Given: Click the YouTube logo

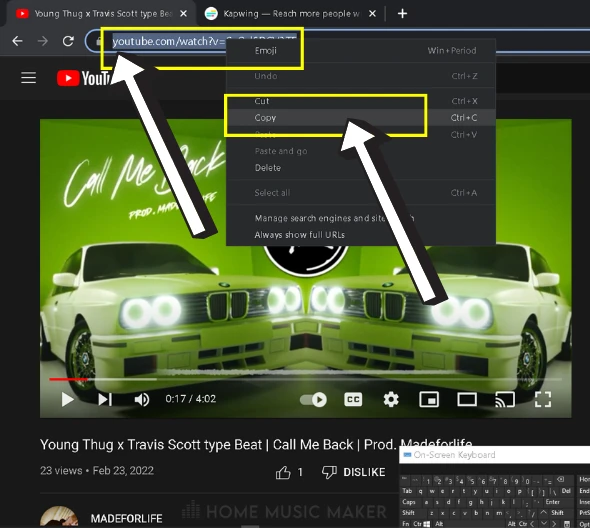Looking at the screenshot, I should 84,78.
